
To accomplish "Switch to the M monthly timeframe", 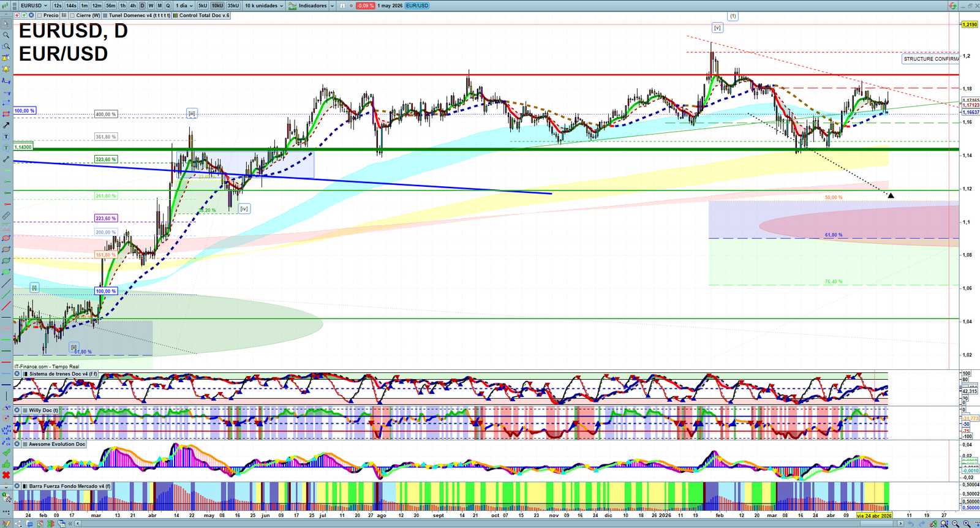I will coord(159,6).
